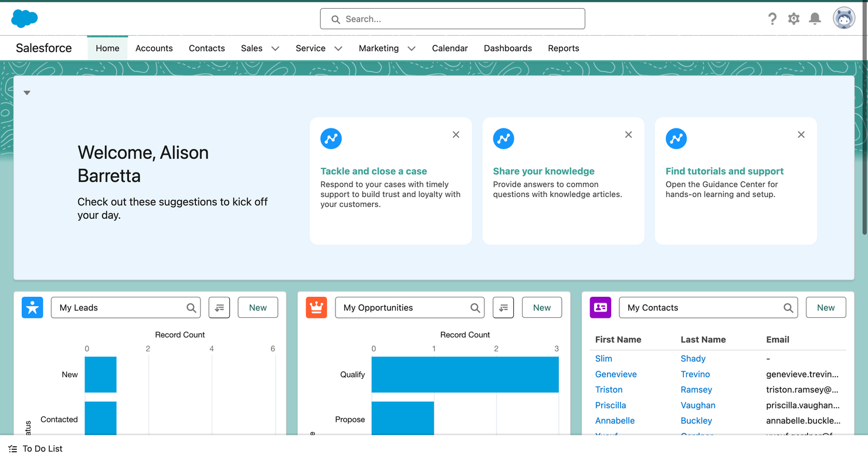Click the global Search field
868x461 pixels.
tap(452, 19)
